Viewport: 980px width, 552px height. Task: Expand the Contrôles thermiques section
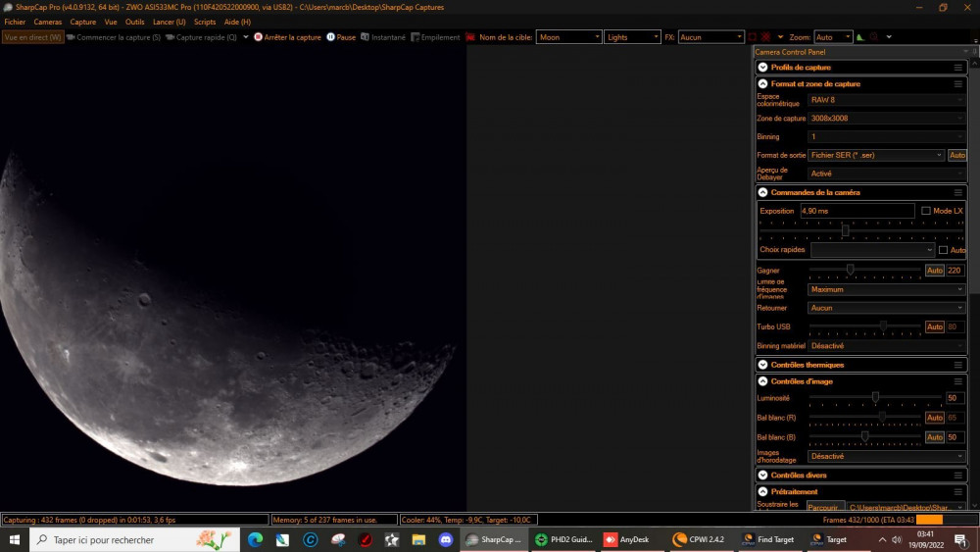(x=762, y=365)
